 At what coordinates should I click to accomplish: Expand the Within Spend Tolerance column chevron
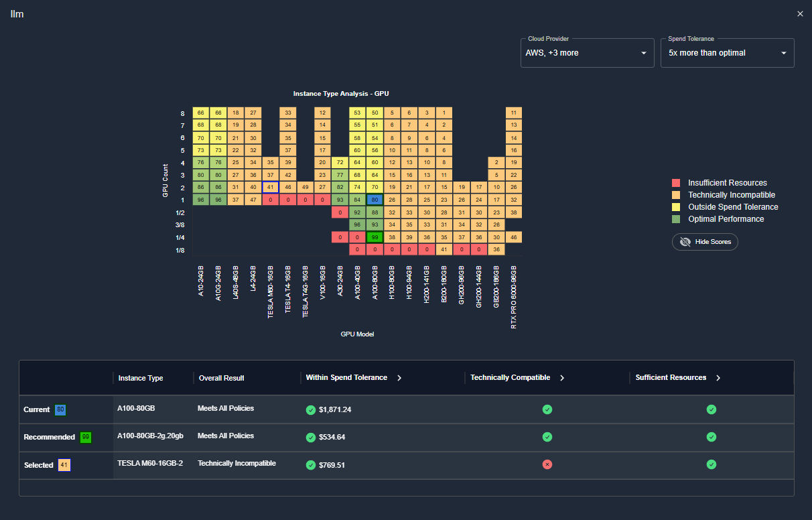click(x=399, y=378)
